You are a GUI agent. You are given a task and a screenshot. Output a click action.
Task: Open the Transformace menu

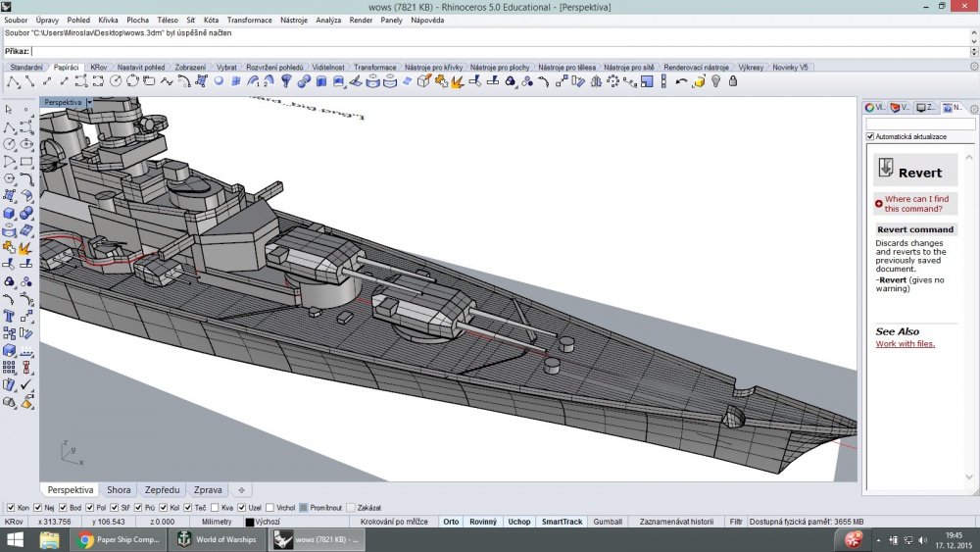click(249, 20)
